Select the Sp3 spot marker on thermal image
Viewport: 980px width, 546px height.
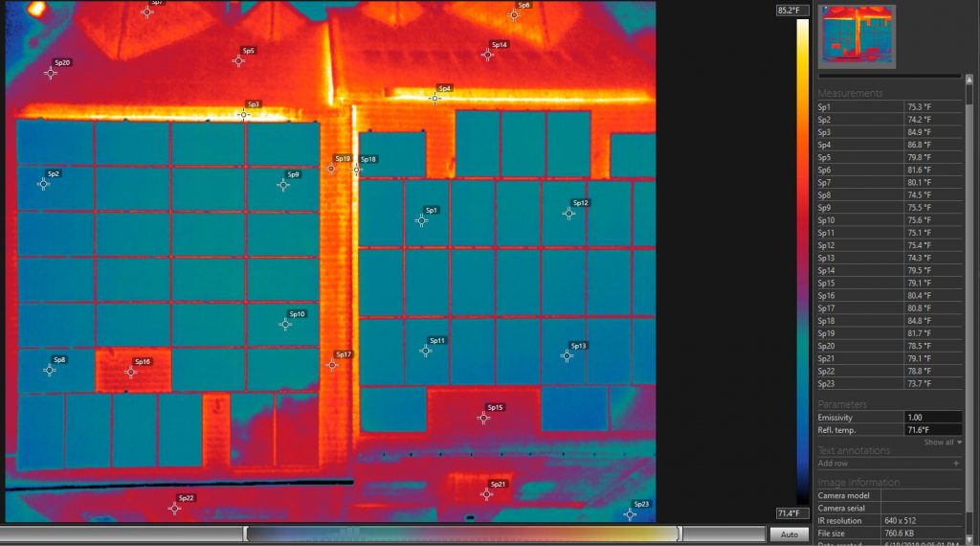coord(244,114)
